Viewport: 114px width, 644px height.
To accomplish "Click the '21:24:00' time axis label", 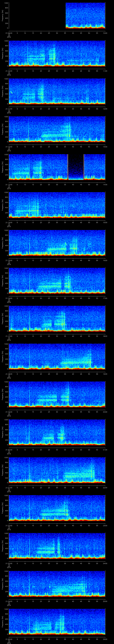I will 9,601.
